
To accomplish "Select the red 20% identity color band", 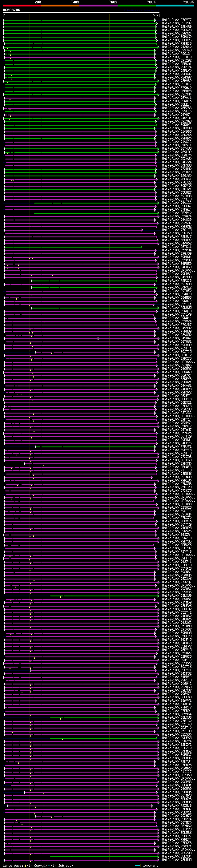I will pos(22,6).
